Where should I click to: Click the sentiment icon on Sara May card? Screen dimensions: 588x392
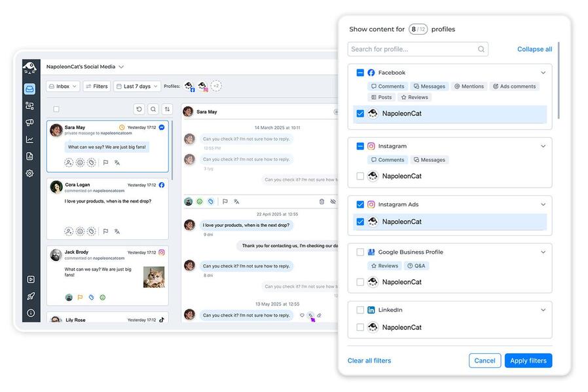(x=81, y=163)
